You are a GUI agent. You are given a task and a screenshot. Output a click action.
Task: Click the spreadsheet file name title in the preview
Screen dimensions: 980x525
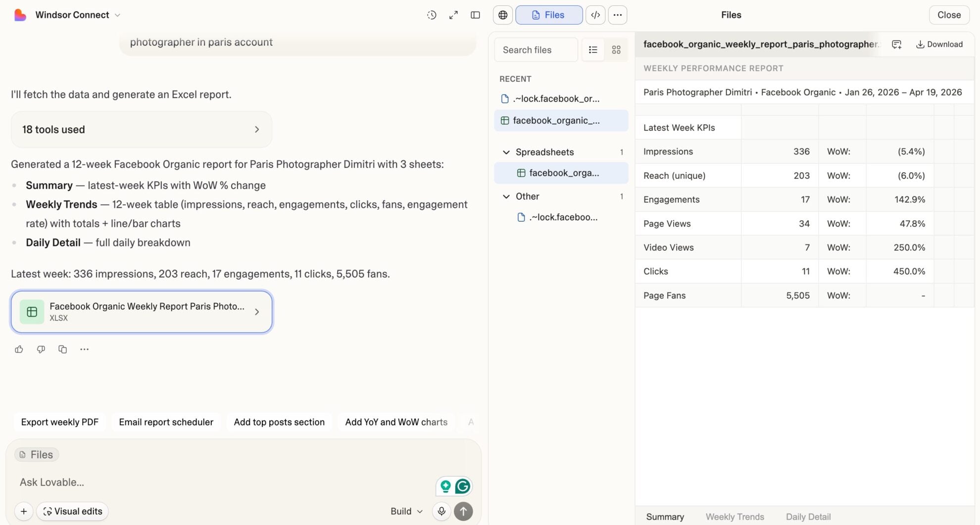(x=761, y=45)
